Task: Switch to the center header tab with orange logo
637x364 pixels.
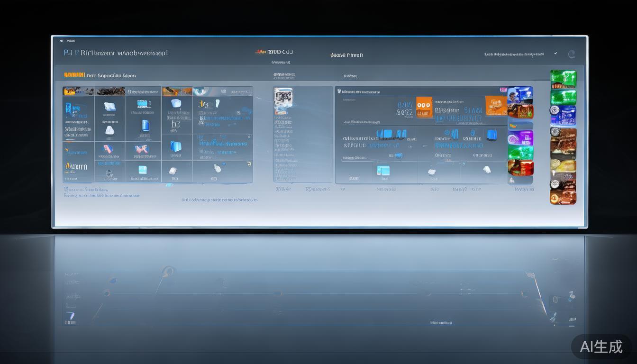Action: coord(274,52)
